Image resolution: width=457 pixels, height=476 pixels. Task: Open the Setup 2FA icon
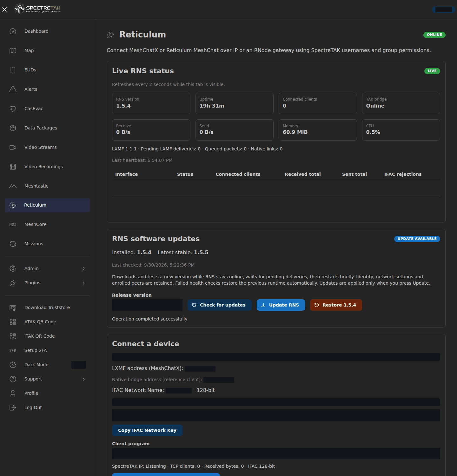tap(13, 350)
